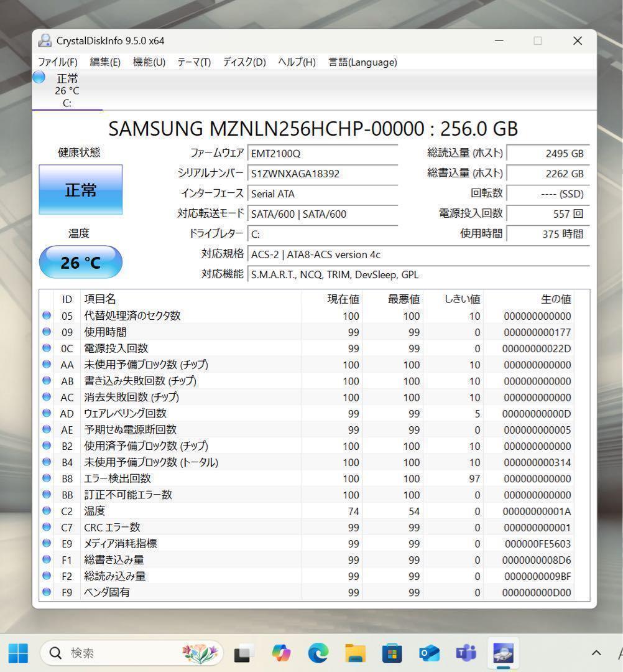This screenshot has width=623, height=672.
Task: Open the ディスク(D) menu
Action: pos(244,62)
